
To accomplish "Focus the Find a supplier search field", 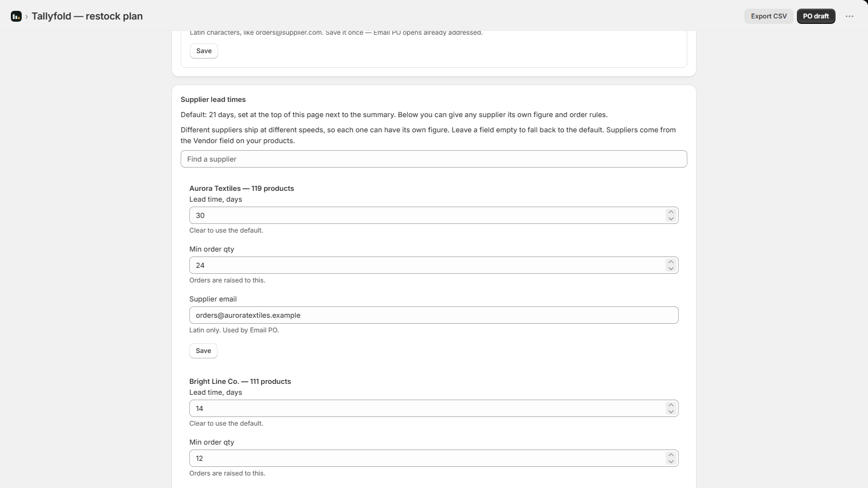I will (434, 159).
